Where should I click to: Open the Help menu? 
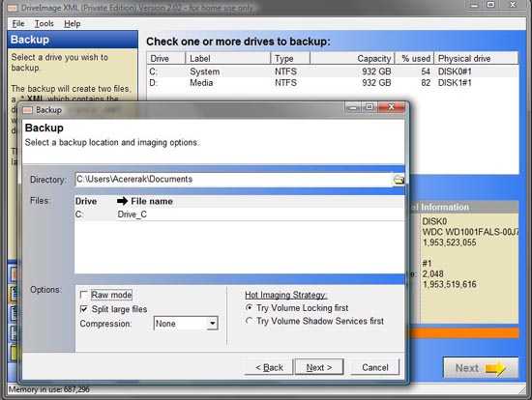click(73, 24)
